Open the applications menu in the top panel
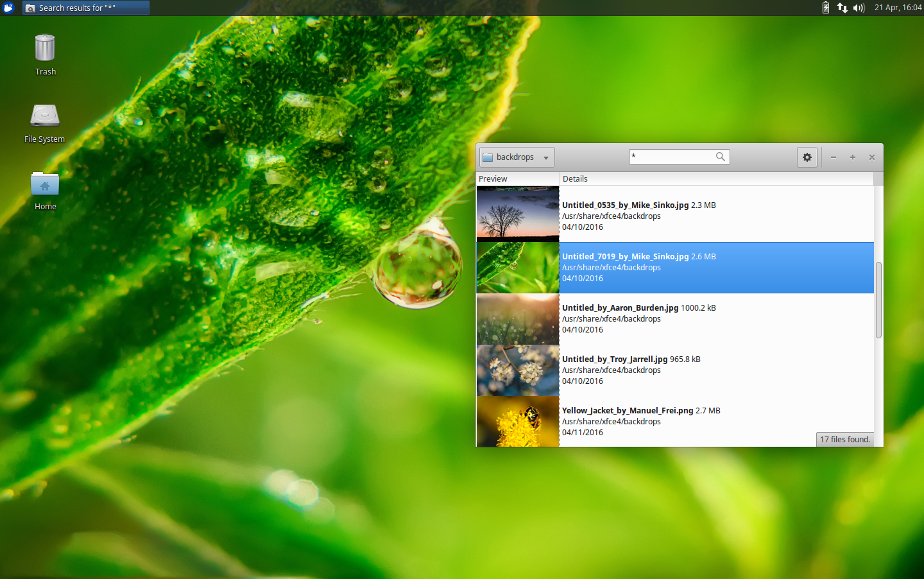 (x=8, y=8)
